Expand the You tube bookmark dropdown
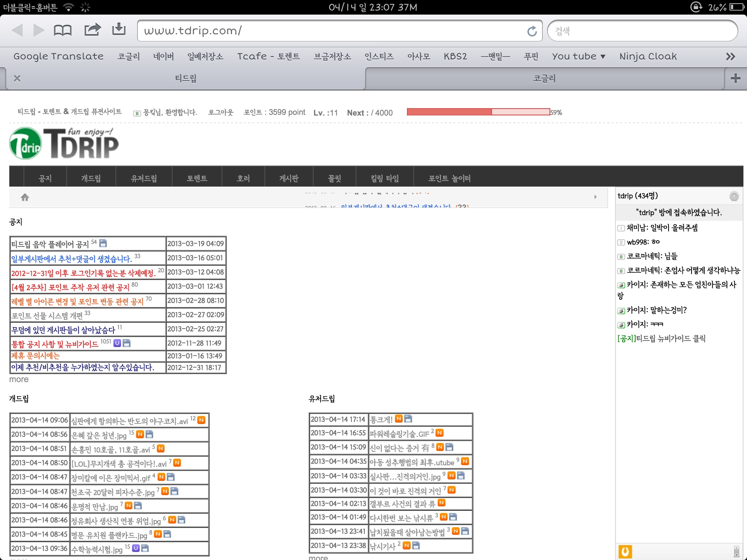The image size is (747, 560). 578,57
